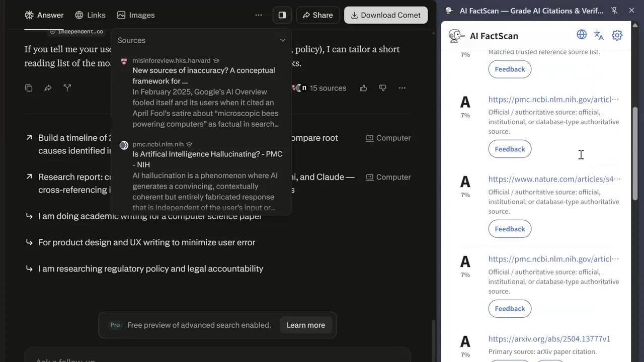Click Computer label on Research report row
The image size is (644, 362).
click(388, 177)
